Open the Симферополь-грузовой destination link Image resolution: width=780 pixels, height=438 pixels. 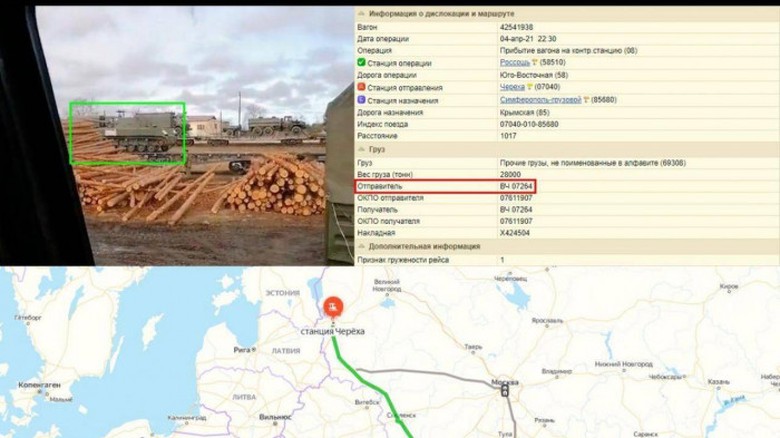539,100
